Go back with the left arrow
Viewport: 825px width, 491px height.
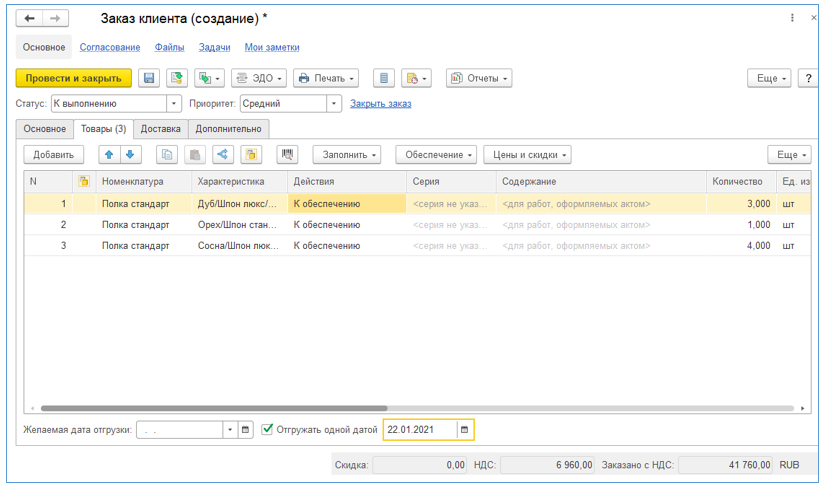click(x=30, y=19)
